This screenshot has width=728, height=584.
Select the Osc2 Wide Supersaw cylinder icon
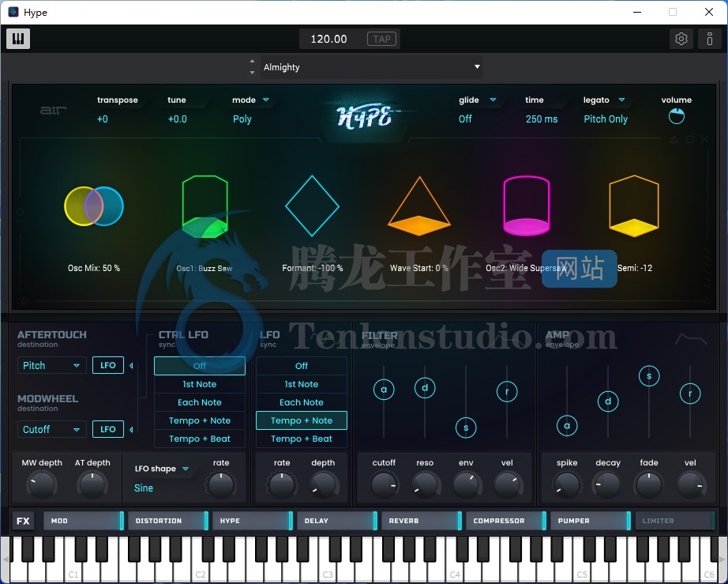pos(527,205)
